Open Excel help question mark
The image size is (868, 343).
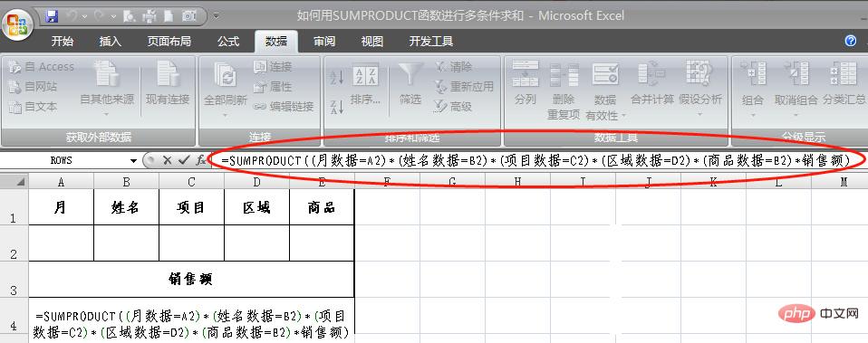click(850, 41)
